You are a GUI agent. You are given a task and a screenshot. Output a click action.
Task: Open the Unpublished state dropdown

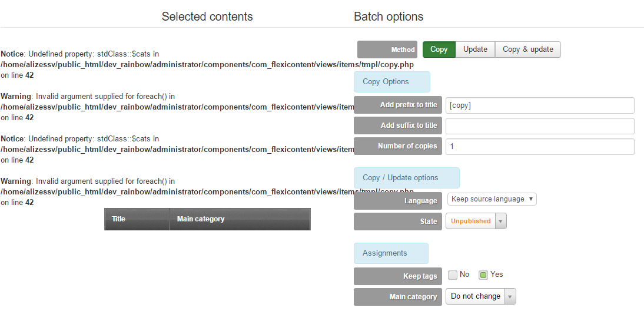point(476,221)
